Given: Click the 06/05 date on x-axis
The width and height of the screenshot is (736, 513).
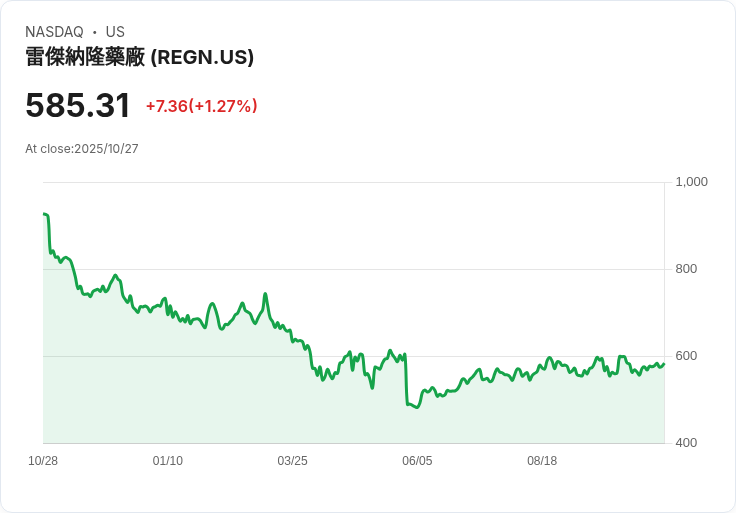Looking at the screenshot, I should click(417, 461).
